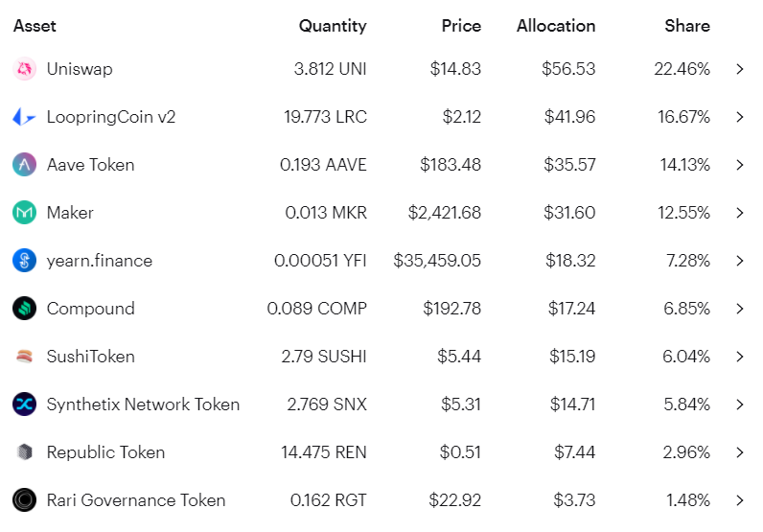
Task: Click the Synthetix Network Token icon
Action: 24,405
